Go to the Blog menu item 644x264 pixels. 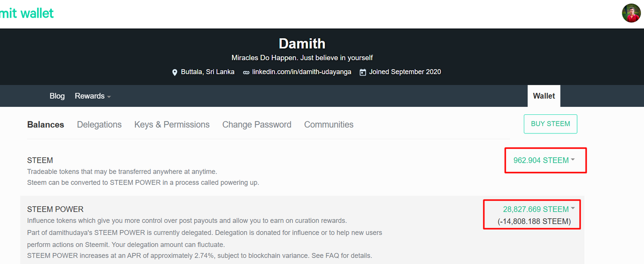[x=57, y=96]
